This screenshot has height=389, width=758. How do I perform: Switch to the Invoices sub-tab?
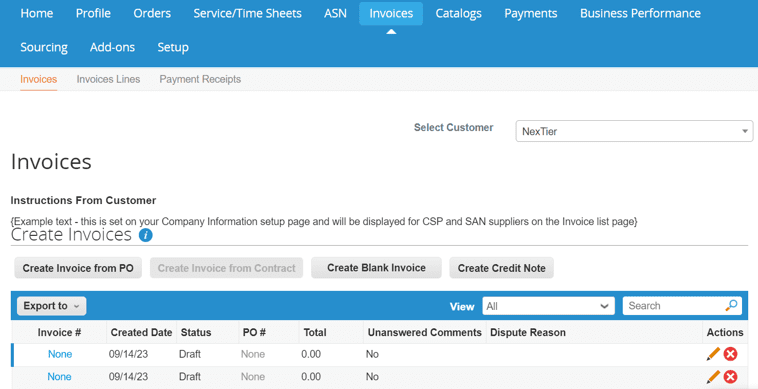coord(39,79)
